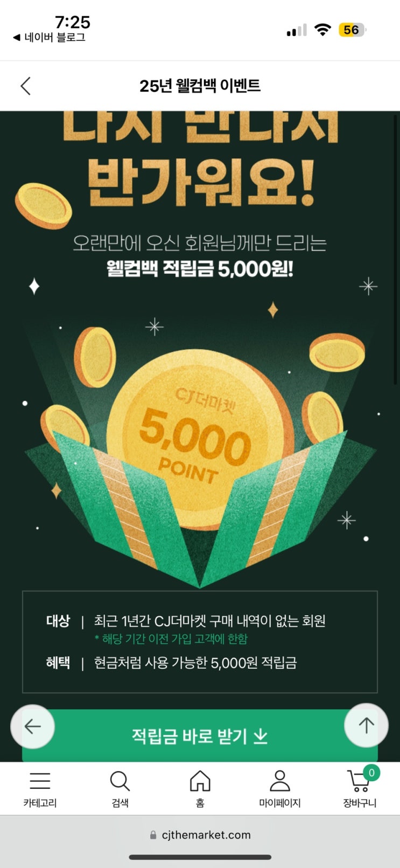Tap the floating left-arrow back button
Image resolution: width=400 pixels, height=868 pixels.
click(33, 727)
